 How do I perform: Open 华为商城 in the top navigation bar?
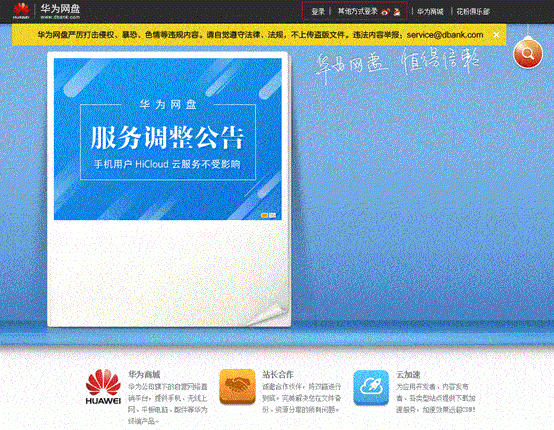[430, 12]
